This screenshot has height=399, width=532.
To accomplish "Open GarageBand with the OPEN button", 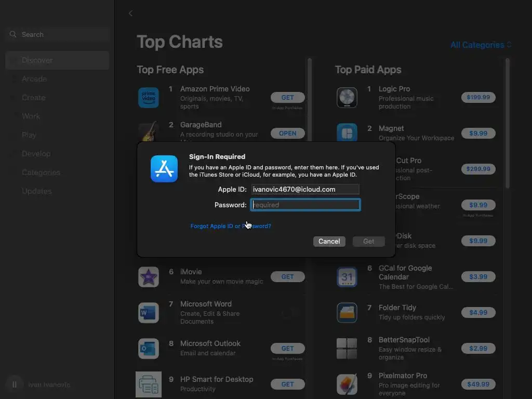I will tap(288, 134).
